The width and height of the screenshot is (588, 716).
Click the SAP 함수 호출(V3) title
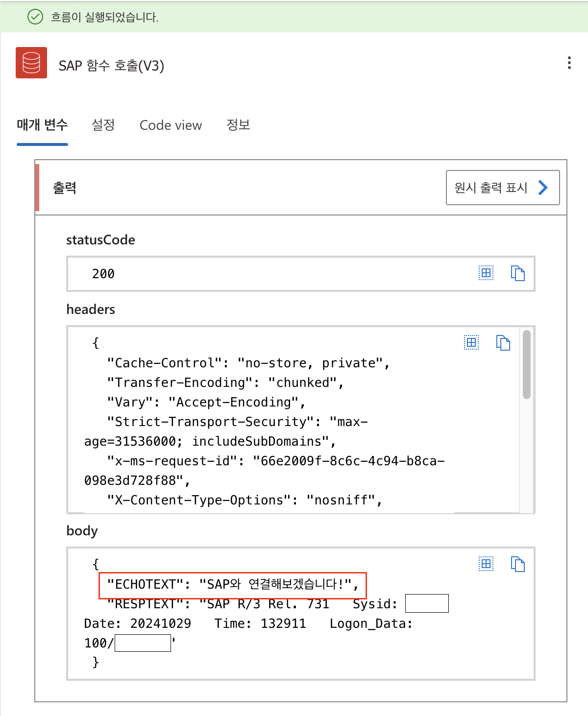(x=111, y=66)
